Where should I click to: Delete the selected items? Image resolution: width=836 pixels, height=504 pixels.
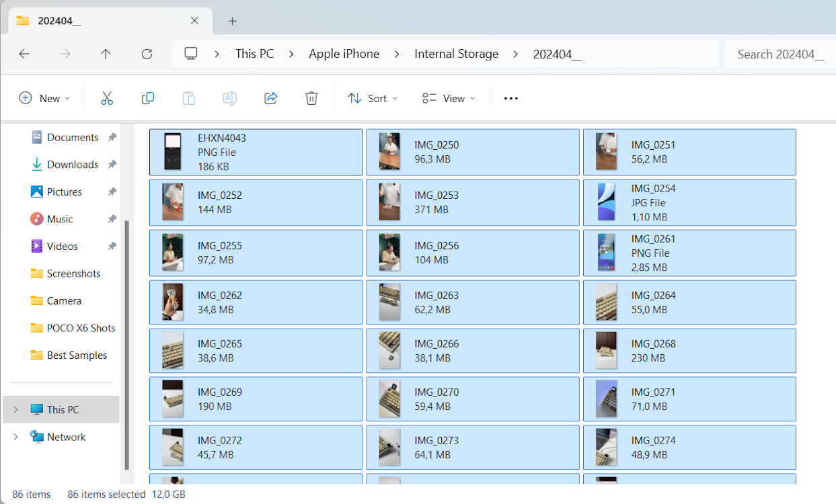(311, 98)
